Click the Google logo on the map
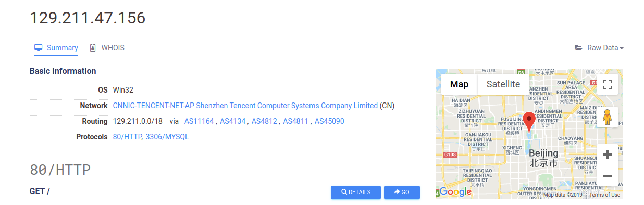This screenshot has height=205, width=644. click(455, 192)
